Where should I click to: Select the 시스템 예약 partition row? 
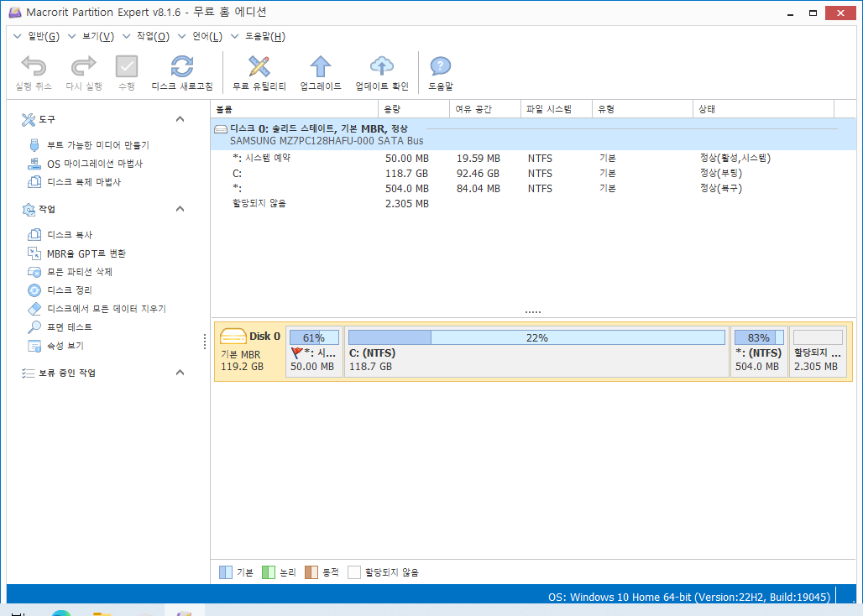[x=533, y=159]
